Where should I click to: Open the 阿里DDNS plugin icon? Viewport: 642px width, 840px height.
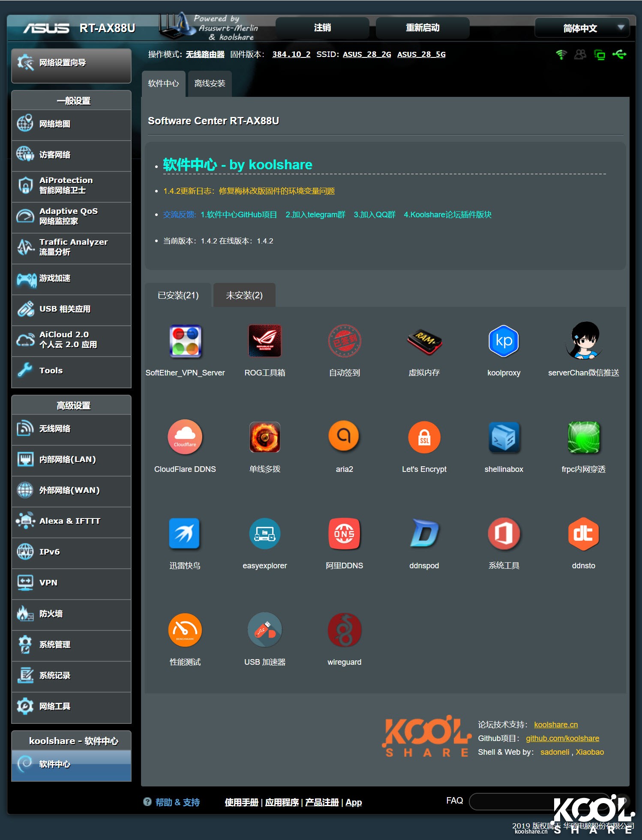coord(345,534)
